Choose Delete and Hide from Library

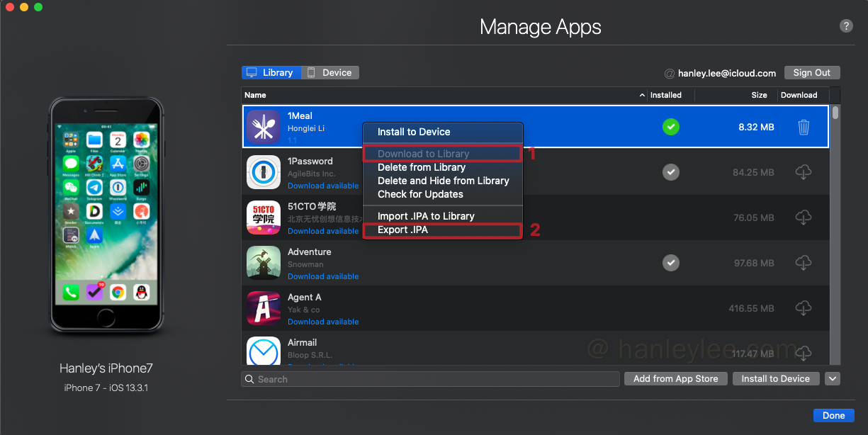click(x=443, y=181)
